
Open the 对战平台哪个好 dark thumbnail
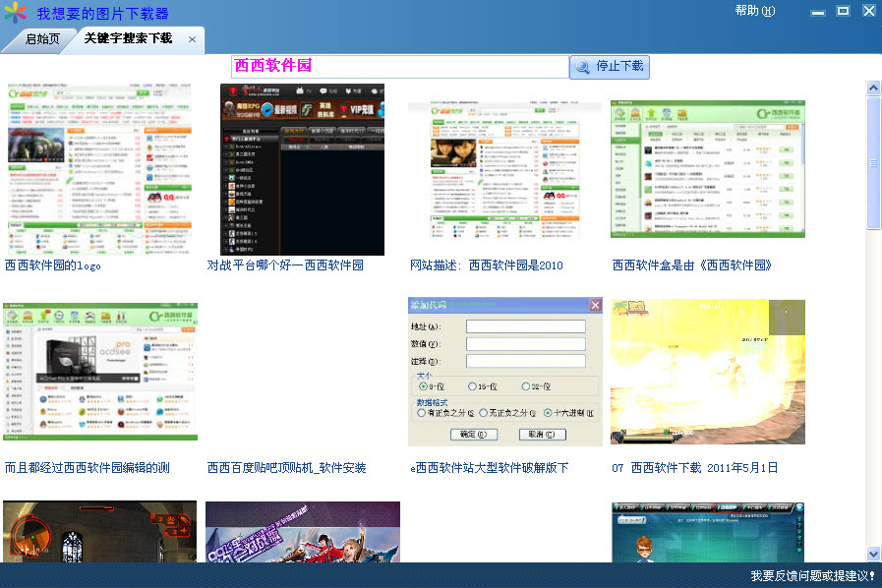tap(302, 169)
